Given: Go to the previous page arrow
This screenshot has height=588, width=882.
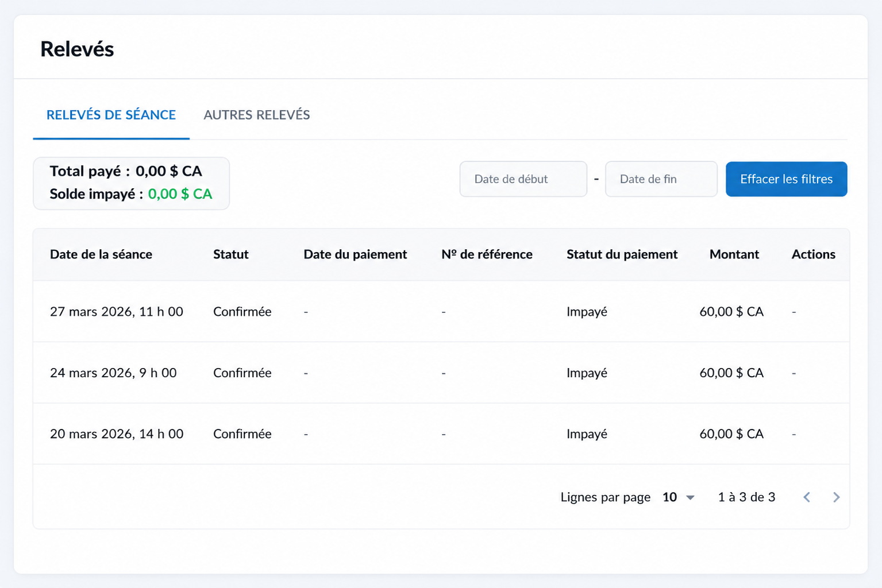Looking at the screenshot, I should [807, 497].
